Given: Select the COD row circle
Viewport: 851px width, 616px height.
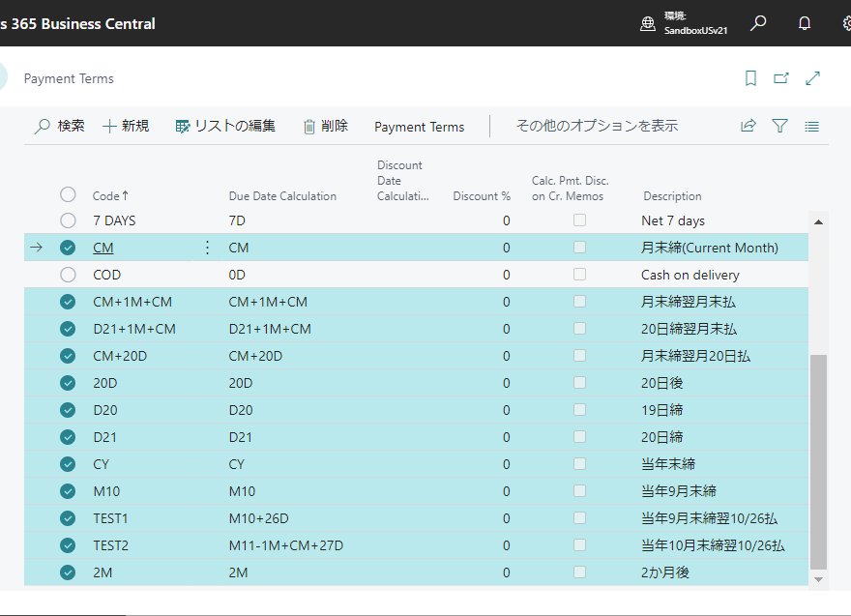Looking at the screenshot, I should 68,275.
